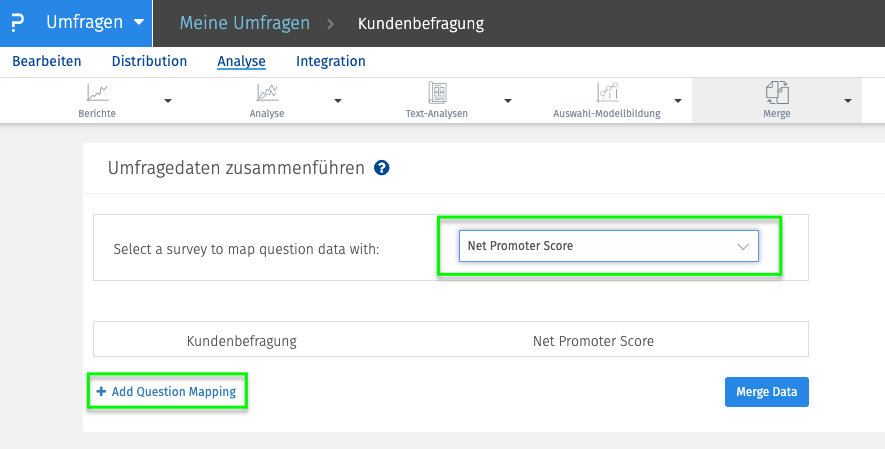
Task: Expand the Umfragen dropdown menu
Action: click(138, 22)
